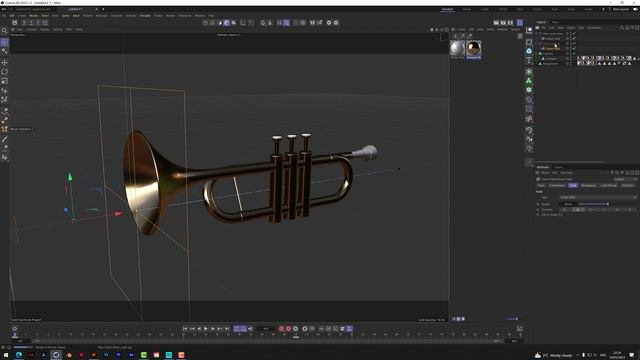This screenshot has width=640, height=360.
Task: Open the Windows Start menu
Action: coord(6,355)
